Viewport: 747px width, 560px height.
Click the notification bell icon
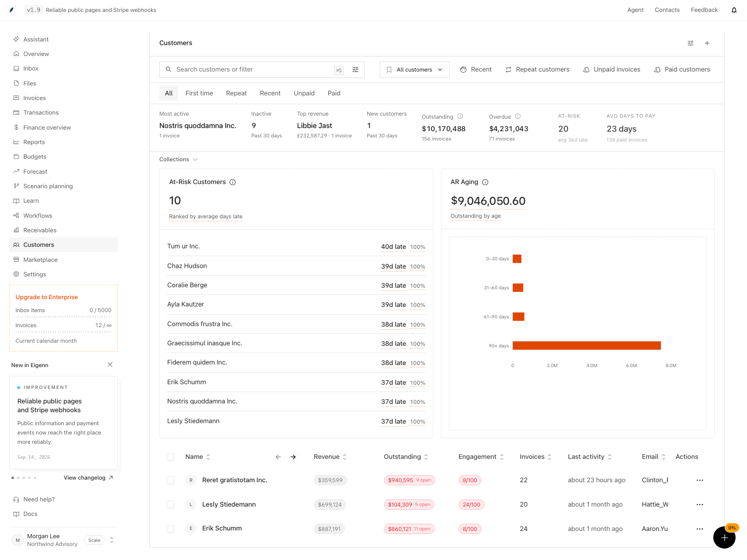point(734,10)
